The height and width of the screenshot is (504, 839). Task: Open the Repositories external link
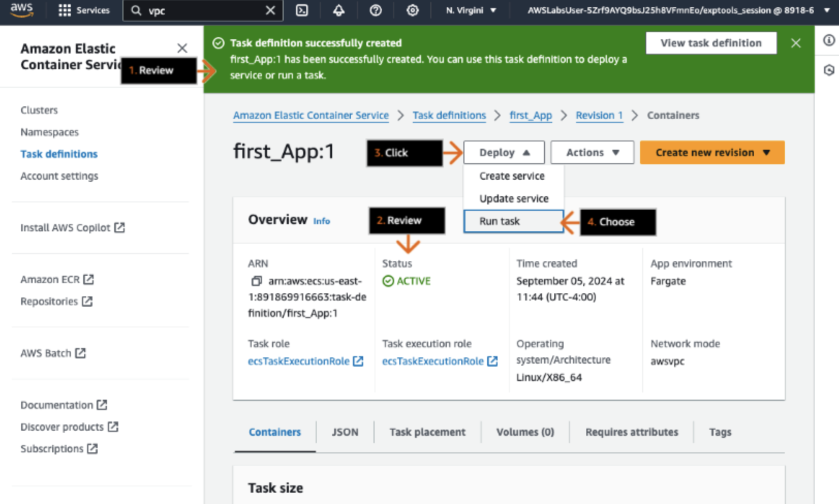[x=57, y=301]
